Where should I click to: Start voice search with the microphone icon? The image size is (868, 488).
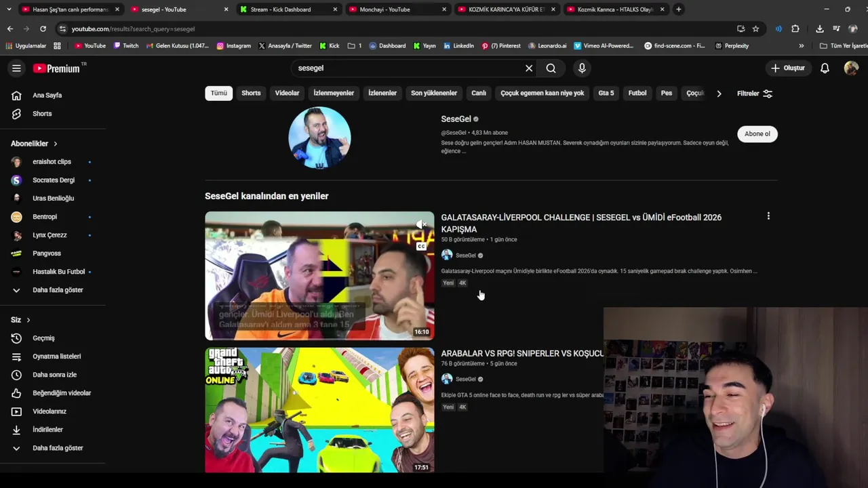(x=582, y=68)
